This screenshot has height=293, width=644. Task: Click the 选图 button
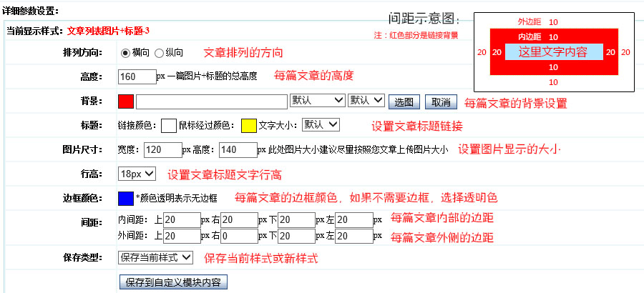tap(405, 101)
